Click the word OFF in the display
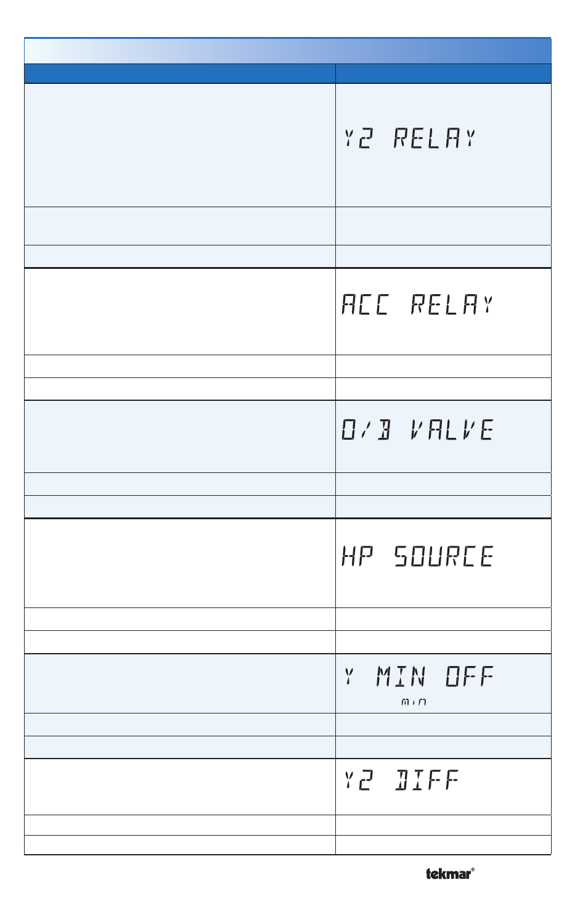Screen dimensions: 588x909 tap(470, 677)
